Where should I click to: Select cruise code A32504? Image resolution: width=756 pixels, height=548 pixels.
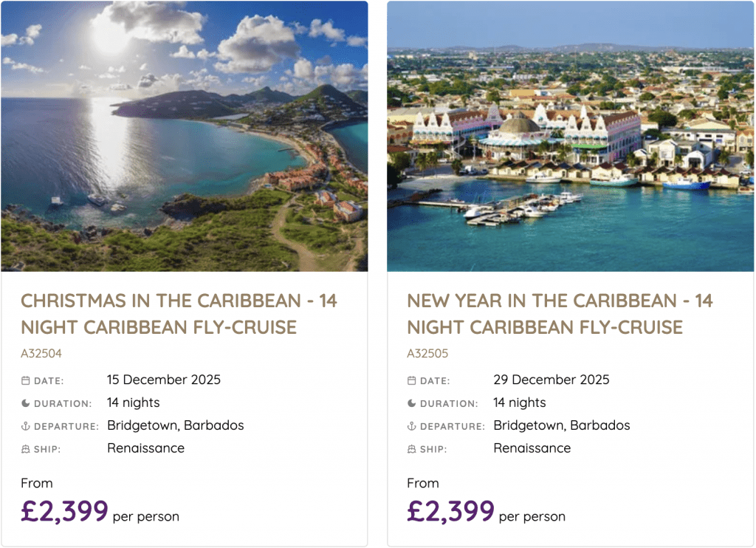[x=41, y=354]
